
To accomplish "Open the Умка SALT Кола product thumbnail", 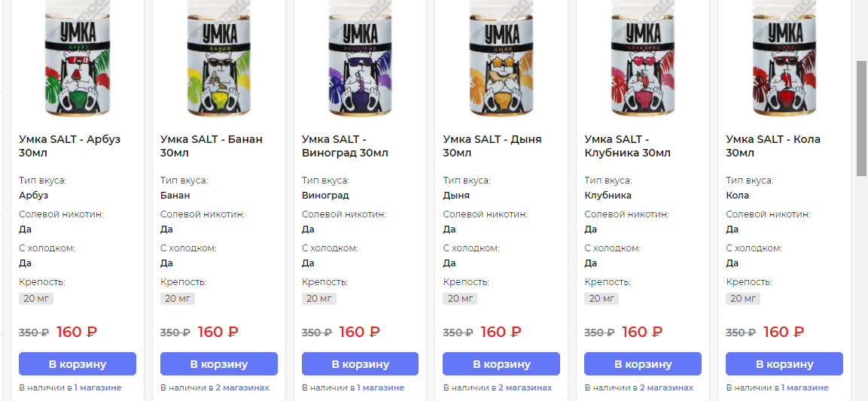I will click(x=784, y=60).
